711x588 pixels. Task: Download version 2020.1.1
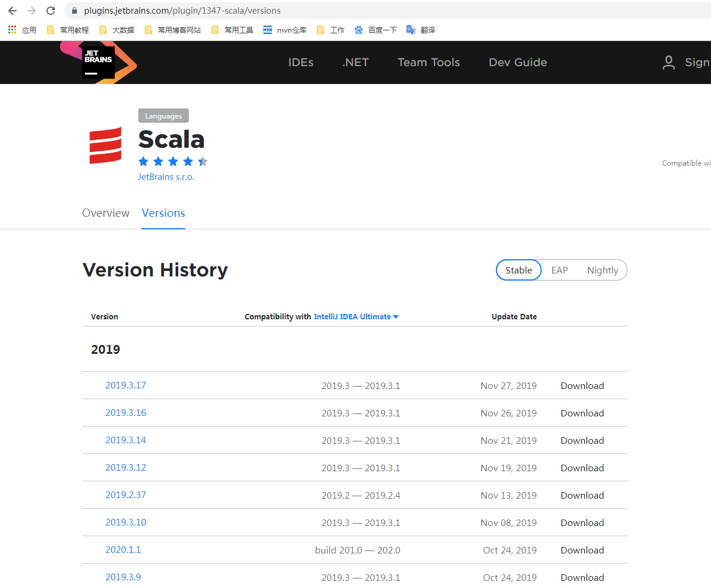point(582,550)
